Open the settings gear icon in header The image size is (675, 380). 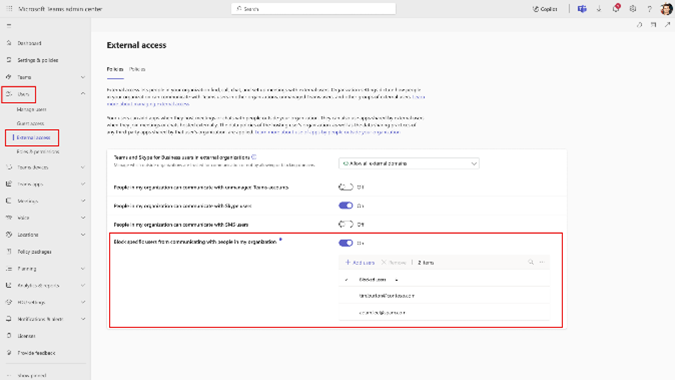633,9
